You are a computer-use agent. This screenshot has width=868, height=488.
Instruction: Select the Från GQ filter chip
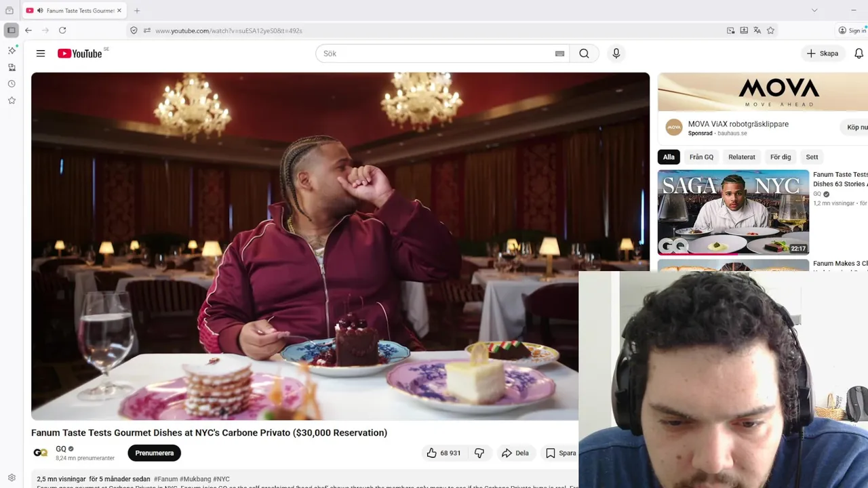pyautogui.click(x=701, y=157)
